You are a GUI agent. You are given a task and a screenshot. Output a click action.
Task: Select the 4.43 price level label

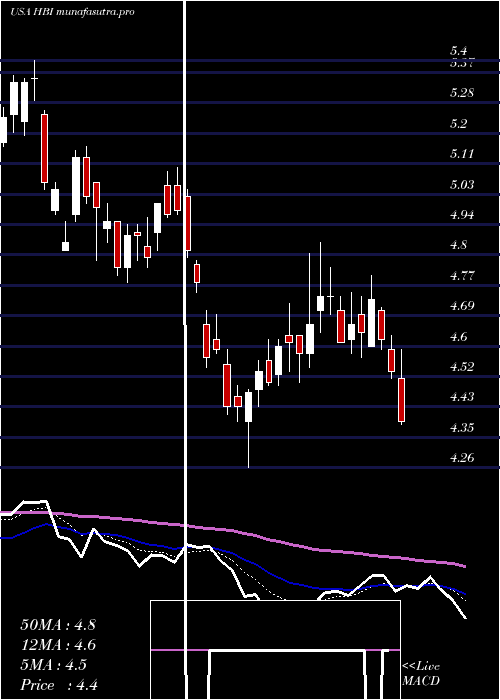[x=462, y=397]
